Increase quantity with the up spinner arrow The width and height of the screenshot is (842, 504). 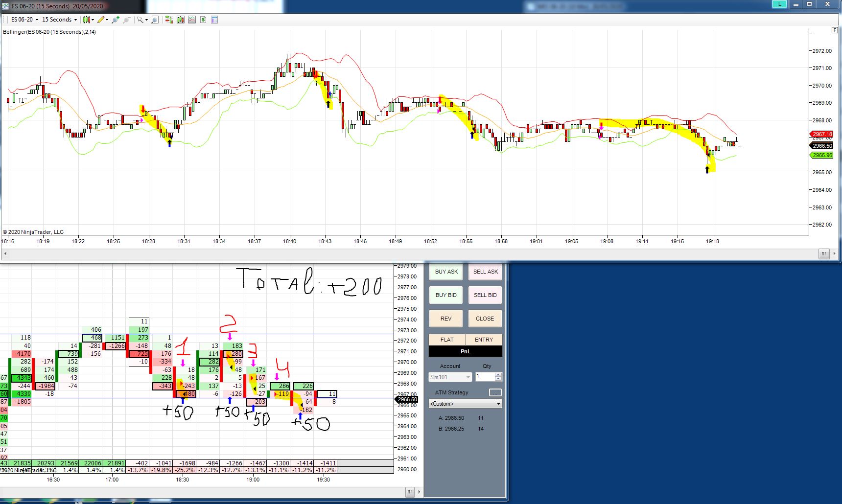point(498,375)
